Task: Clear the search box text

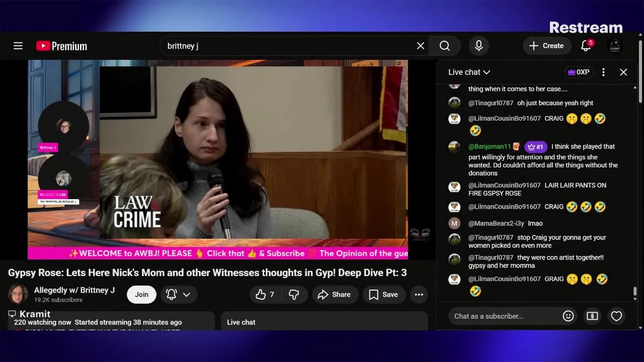Action: tap(421, 46)
